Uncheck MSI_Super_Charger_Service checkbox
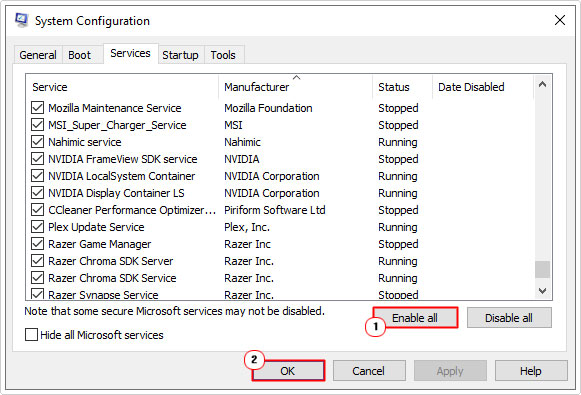Screen dimensions: 581x395 point(37,125)
